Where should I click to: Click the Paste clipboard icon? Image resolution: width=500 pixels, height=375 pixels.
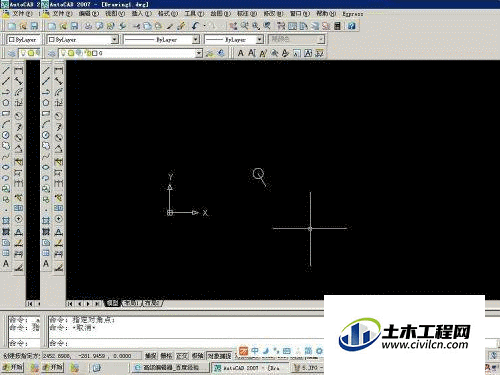tap(158, 26)
